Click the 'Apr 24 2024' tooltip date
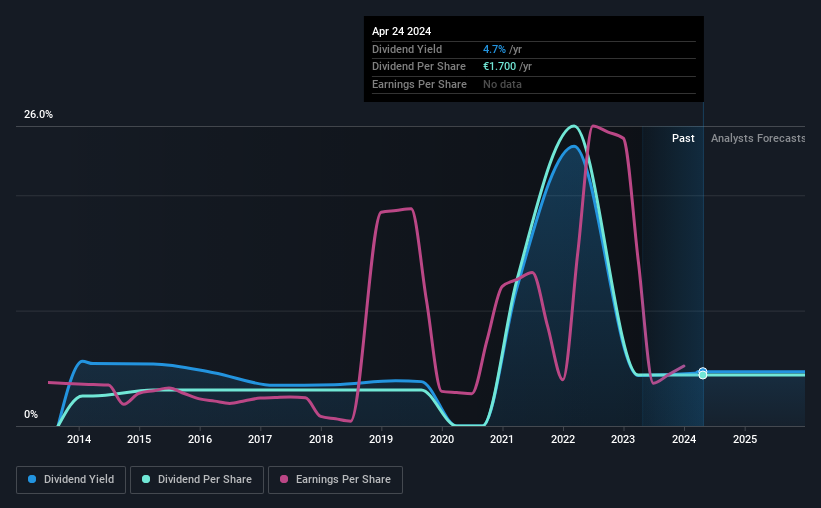This screenshot has width=821, height=508. (x=401, y=31)
